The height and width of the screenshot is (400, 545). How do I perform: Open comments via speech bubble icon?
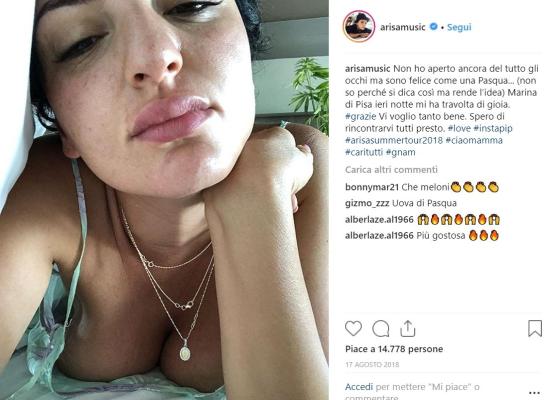(381, 328)
